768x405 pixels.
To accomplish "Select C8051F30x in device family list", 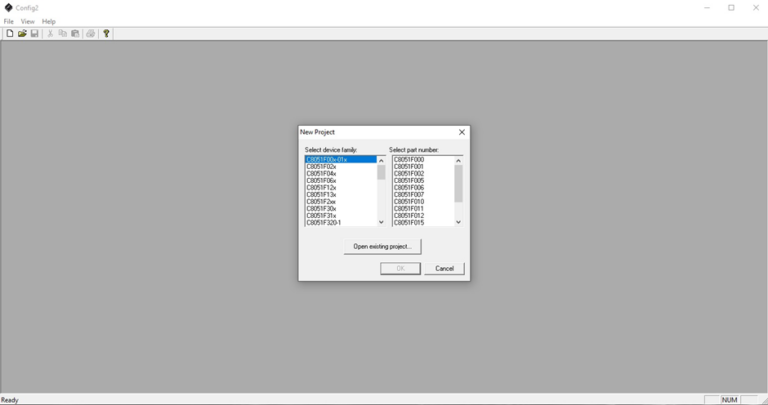I will (321, 208).
